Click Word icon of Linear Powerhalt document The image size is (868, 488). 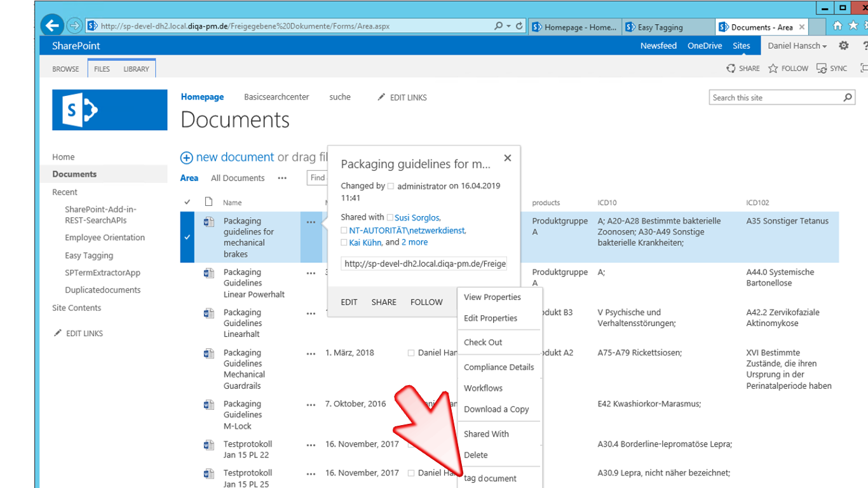point(208,273)
